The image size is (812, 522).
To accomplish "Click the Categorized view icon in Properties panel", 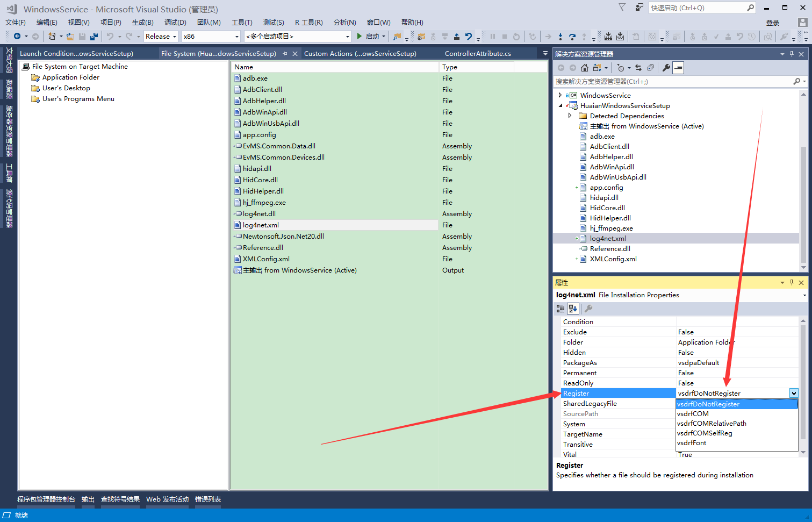I will point(561,309).
